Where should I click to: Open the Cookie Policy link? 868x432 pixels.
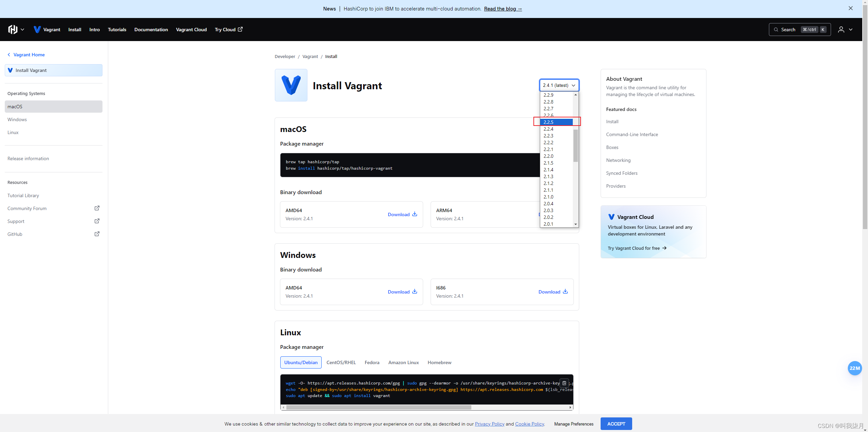529,424
